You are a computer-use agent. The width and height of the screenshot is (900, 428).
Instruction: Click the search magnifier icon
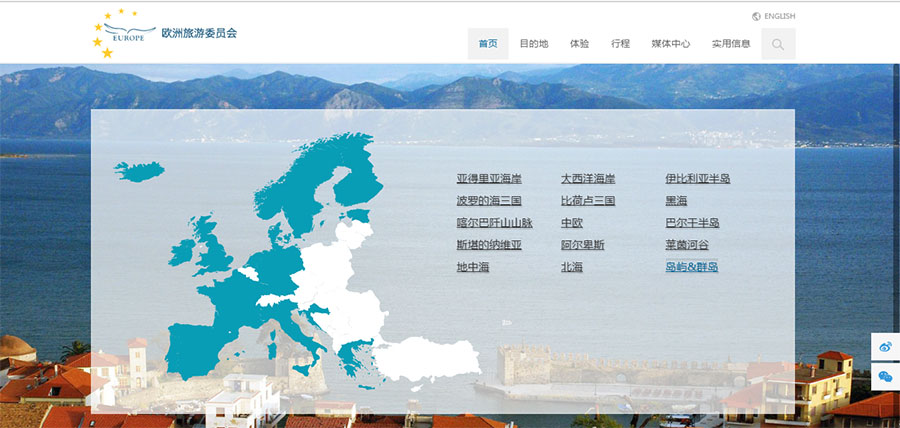pyautogui.click(x=778, y=44)
